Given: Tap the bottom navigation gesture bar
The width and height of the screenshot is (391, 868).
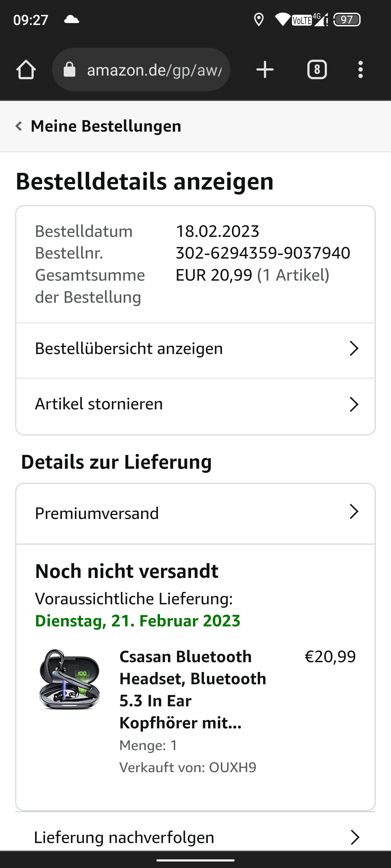Looking at the screenshot, I should [x=195, y=860].
